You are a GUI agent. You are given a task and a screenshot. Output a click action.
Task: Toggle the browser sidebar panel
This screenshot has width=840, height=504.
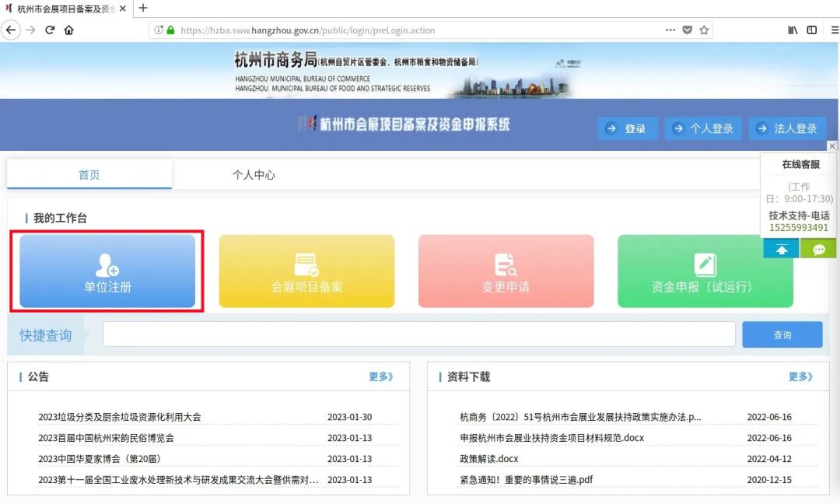(811, 29)
